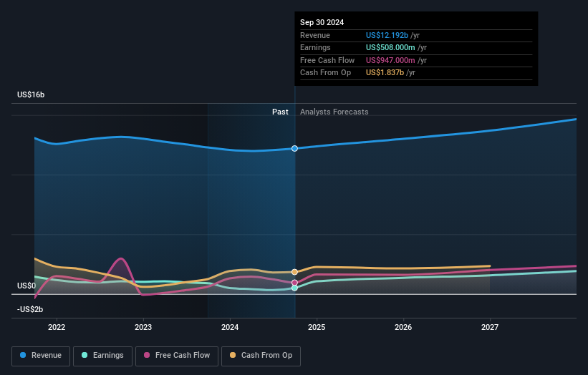The image size is (588, 375).
Task: Select the 2022 x-axis label
Action: click(57, 328)
